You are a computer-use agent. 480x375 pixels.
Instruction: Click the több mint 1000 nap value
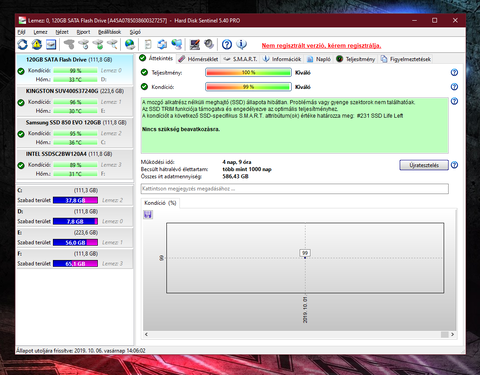(x=247, y=169)
